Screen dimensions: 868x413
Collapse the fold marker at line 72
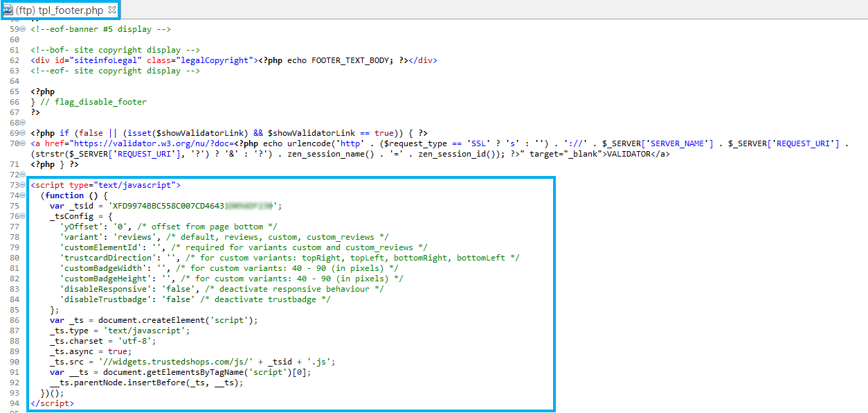coord(23,175)
